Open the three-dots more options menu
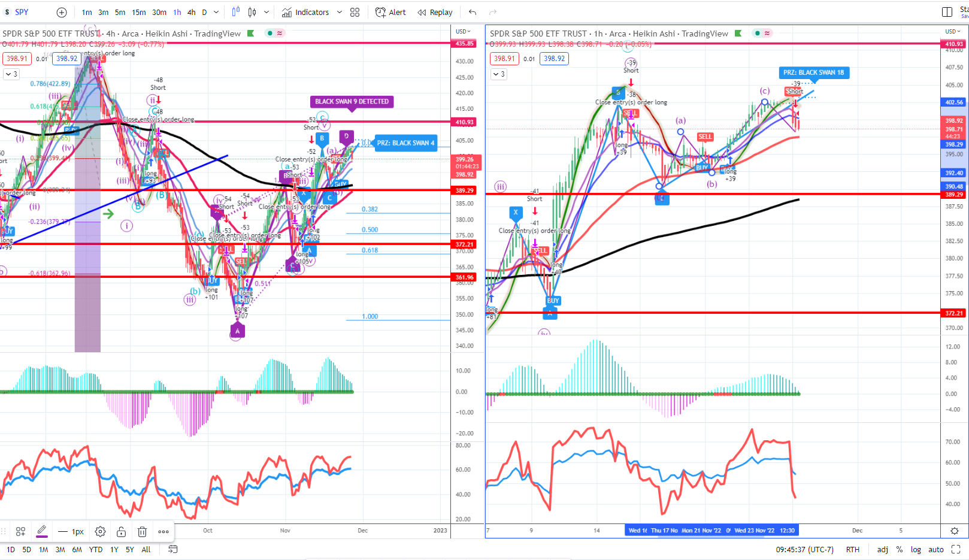 [x=163, y=532]
